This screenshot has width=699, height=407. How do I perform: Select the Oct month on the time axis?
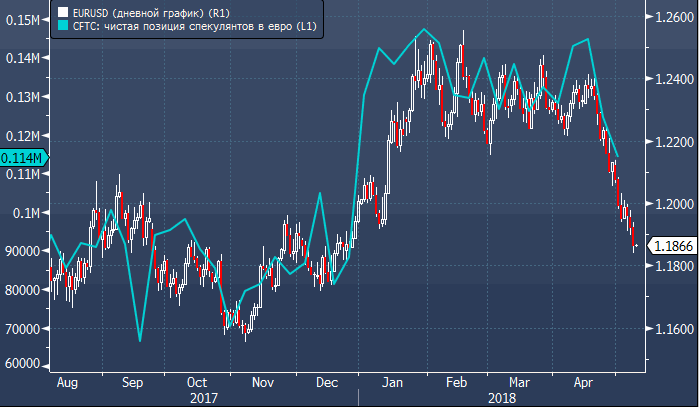(x=196, y=382)
